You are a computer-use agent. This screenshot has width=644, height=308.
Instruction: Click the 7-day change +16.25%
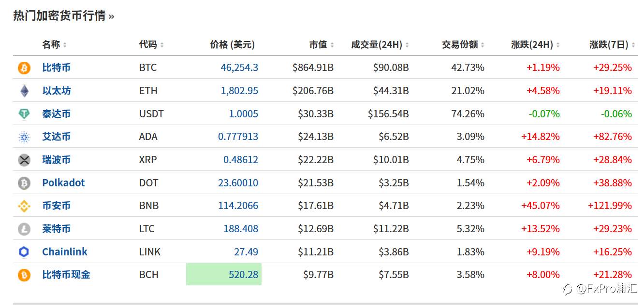pyautogui.click(x=613, y=252)
